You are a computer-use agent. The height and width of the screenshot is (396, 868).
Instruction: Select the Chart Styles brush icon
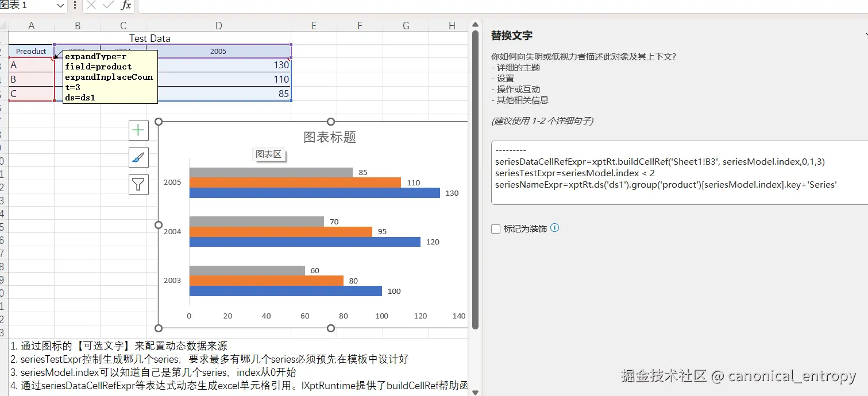click(138, 157)
